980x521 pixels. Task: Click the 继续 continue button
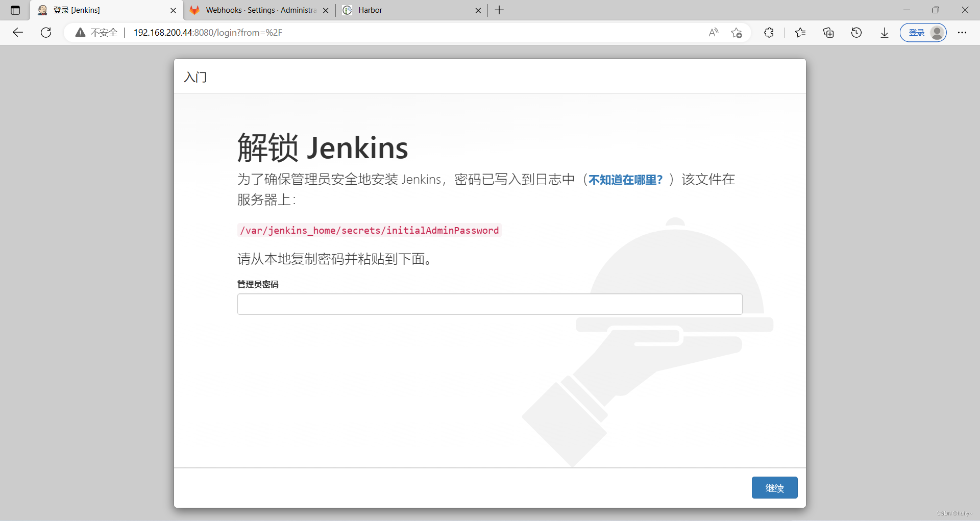774,488
